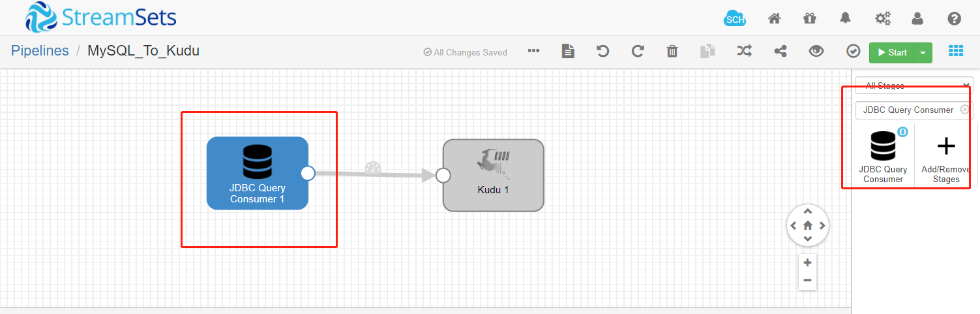Open the gift what's new icon
This screenshot has height=314, width=980.
pyautogui.click(x=810, y=18)
